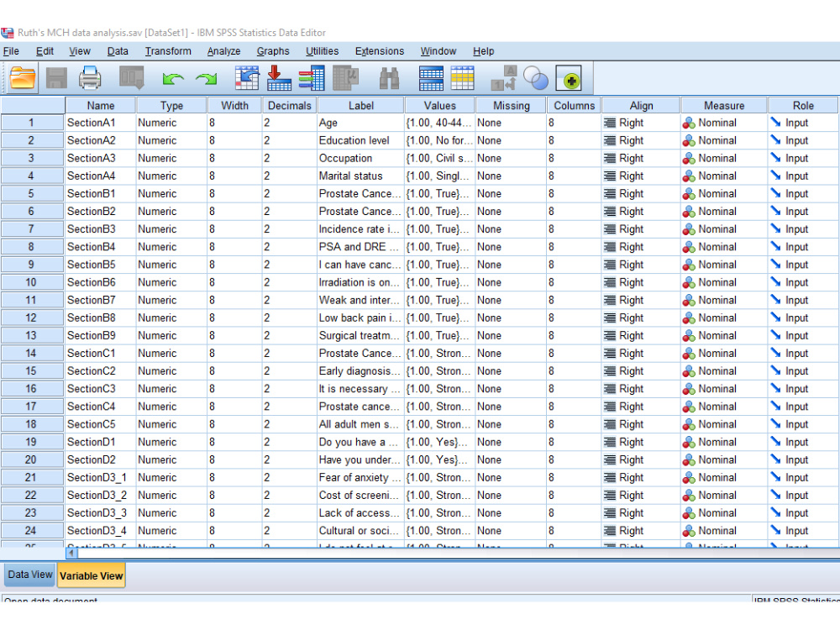Open Measure cell Nominal for SectionB5

click(x=724, y=265)
